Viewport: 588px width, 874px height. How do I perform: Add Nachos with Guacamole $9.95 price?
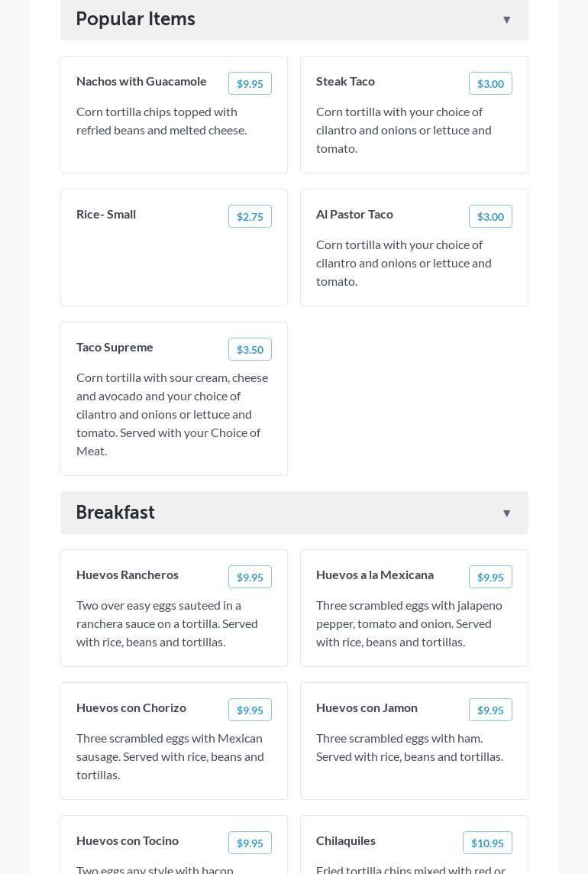tap(250, 83)
